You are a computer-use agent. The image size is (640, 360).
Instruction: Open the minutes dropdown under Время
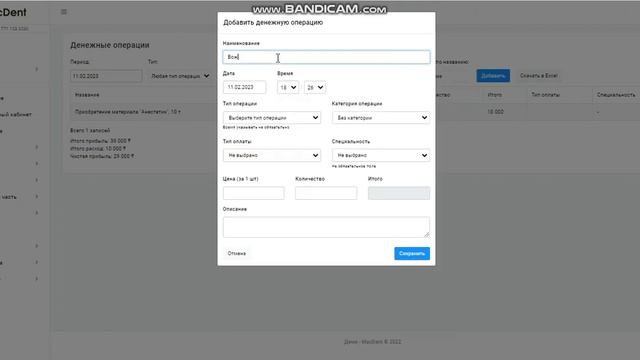[x=315, y=87]
